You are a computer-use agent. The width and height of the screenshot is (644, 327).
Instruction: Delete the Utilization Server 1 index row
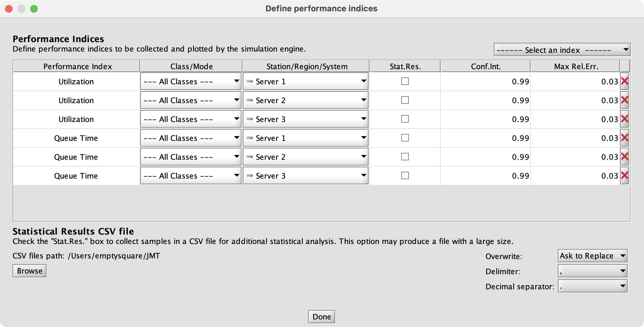click(624, 81)
